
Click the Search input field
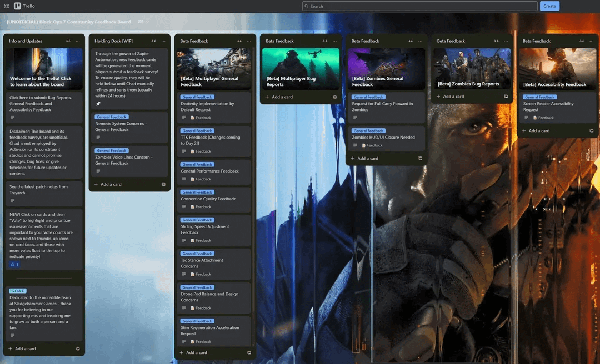pyautogui.click(x=420, y=6)
